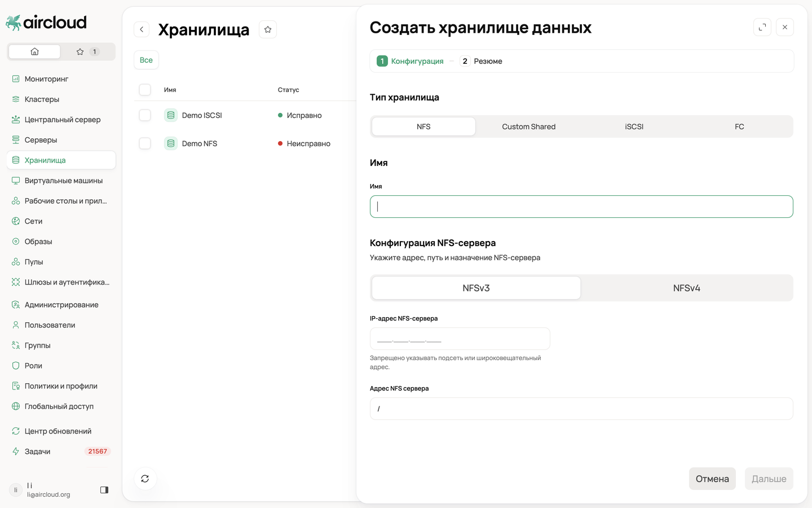Open Кластеры in the sidebar

(61, 99)
